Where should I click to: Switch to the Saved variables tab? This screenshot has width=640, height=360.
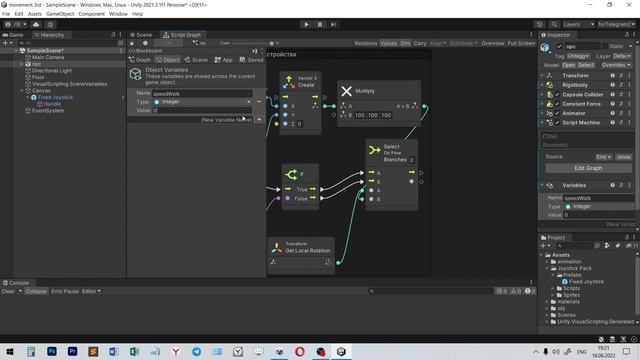(x=251, y=60)
